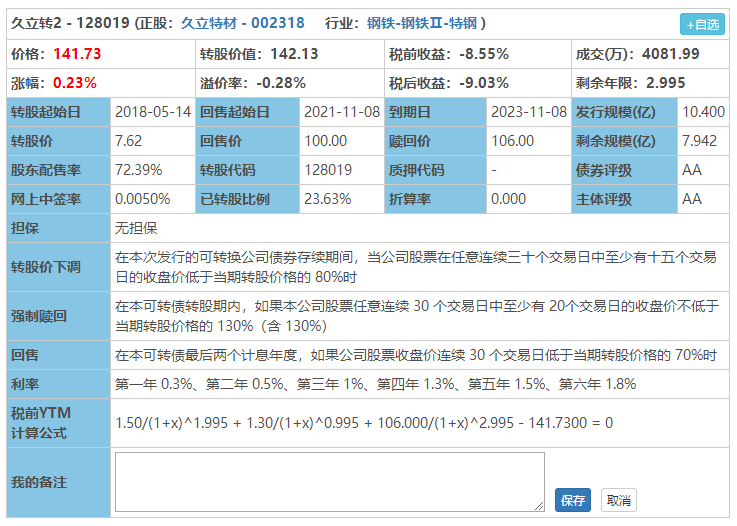Viewport: 737px width, 526px height.
Task: Click the 质押代码 header cell
Action: click(435, 170)
